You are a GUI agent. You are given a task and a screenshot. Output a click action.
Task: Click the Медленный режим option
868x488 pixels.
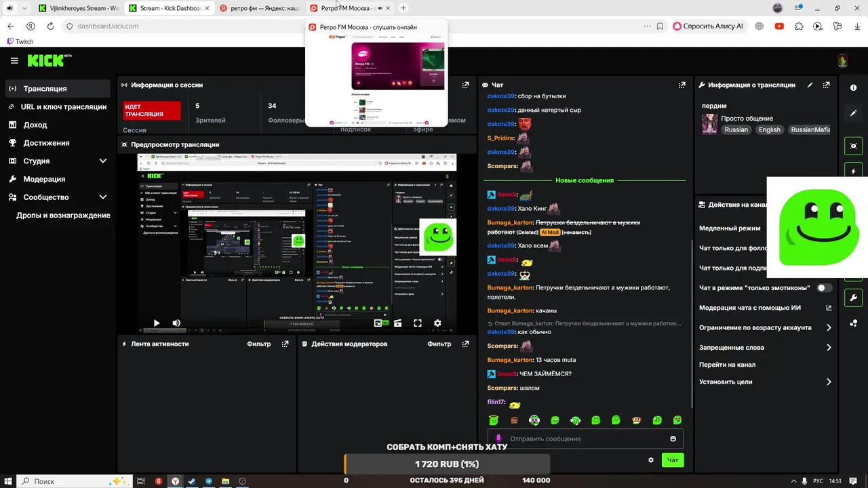(x=730, y=228)
